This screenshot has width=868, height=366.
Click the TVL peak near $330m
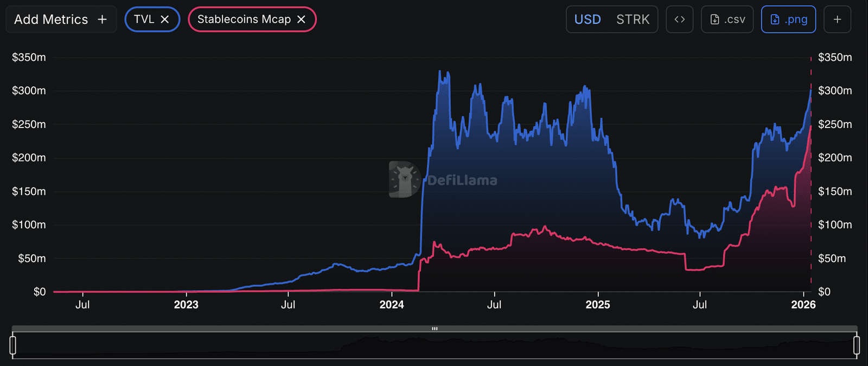[440, 71]
